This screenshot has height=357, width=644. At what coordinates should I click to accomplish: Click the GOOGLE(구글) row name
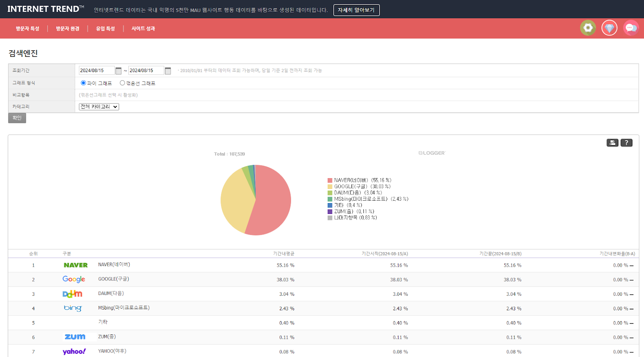coord(114,279)
